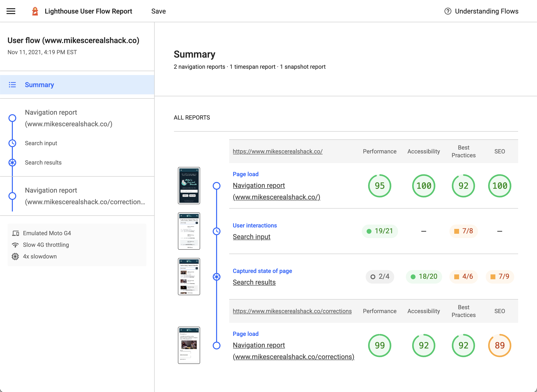
Task: Click sidebar navigation circle icon for homepage
Action: 12,118
